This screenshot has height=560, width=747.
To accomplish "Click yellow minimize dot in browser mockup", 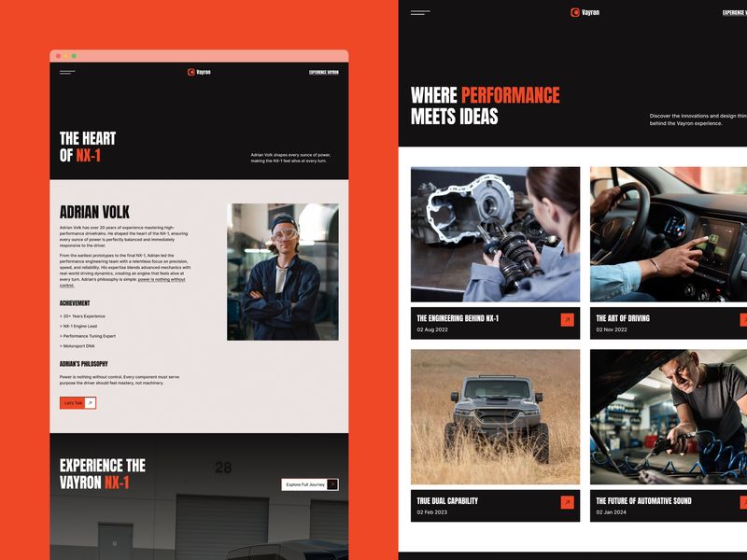I will coord(66,56).
